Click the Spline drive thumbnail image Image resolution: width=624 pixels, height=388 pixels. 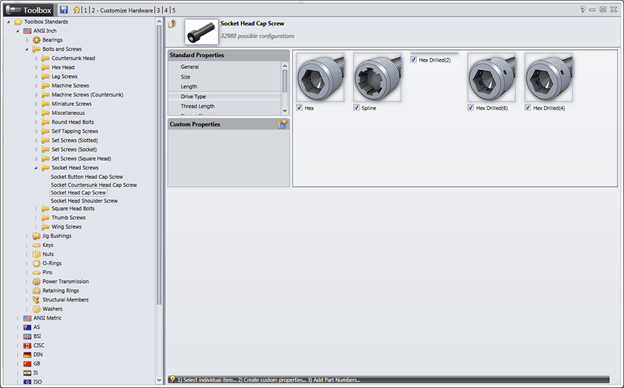click(377, 77)
